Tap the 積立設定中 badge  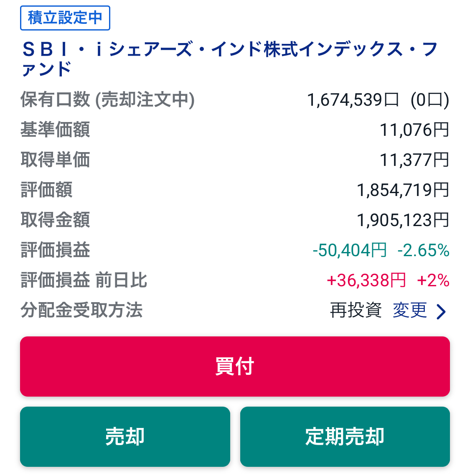tap(65, 18)
